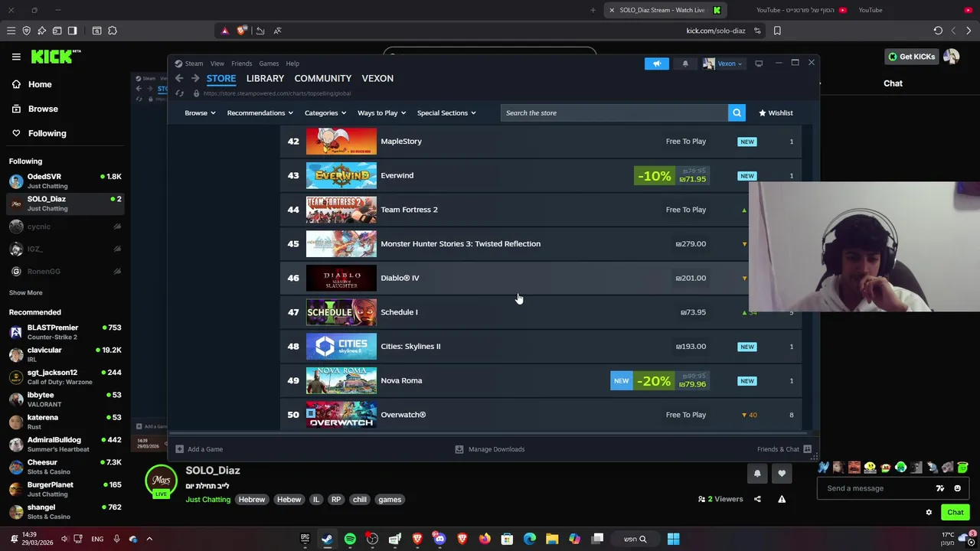Expand Categories dropdown in Steam store

pos(325,112)
